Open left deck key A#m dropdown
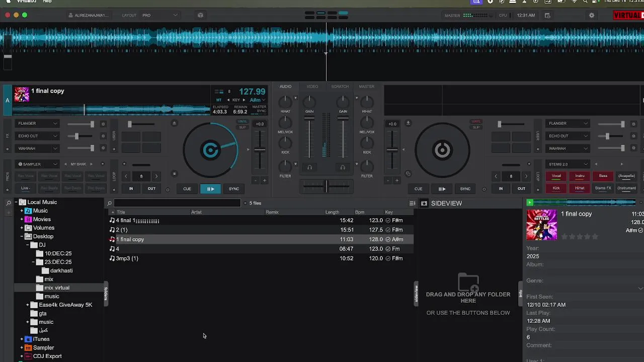 pos(258,100)
